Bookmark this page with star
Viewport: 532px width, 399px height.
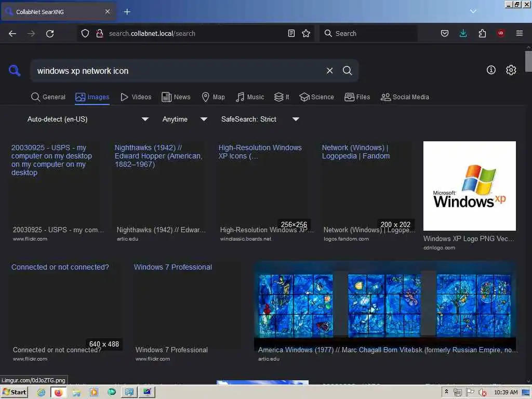(x=306, y=33)
